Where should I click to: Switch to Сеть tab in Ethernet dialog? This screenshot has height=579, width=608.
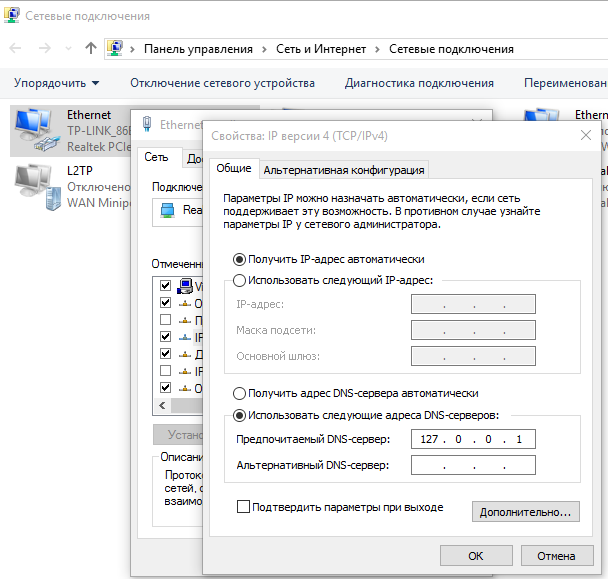tap(156, 157)
